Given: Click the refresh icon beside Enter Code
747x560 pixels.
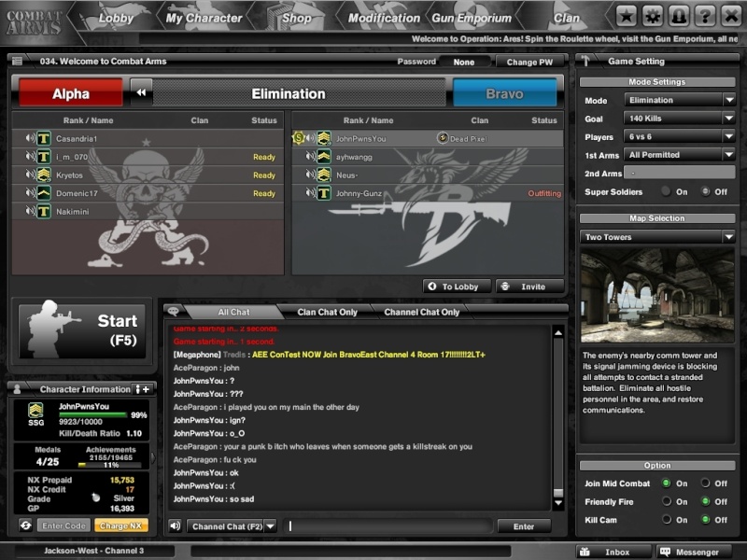Looking at the screenshot, I should [26, 525].
